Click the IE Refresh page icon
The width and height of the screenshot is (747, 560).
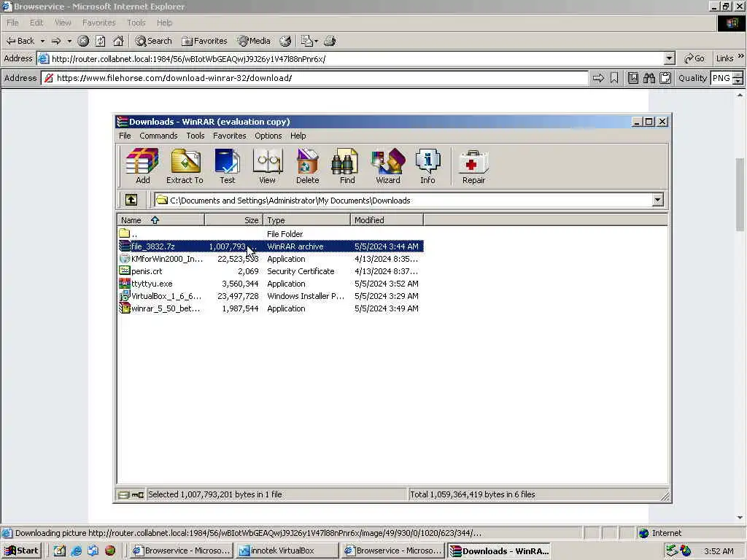coord(100,41)
